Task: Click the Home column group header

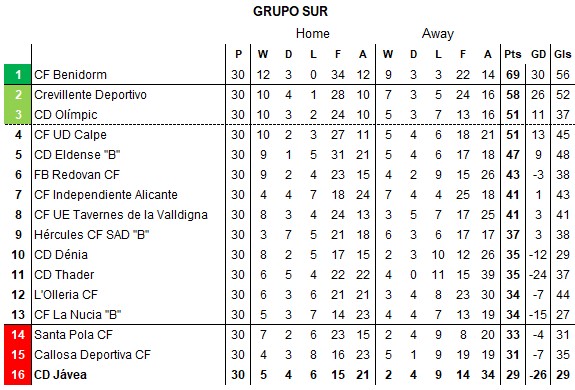Action: click(x=312, y=33)
